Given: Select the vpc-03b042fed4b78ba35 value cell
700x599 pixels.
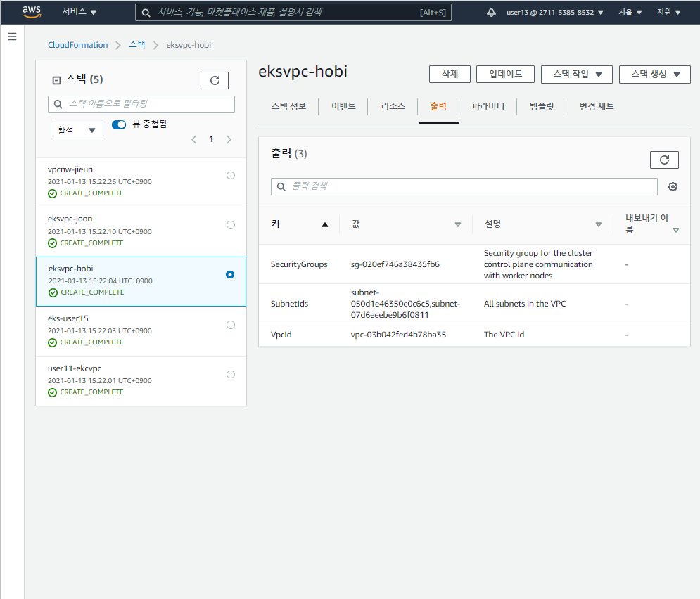Looking at the screenshot, I should (398, 335).
